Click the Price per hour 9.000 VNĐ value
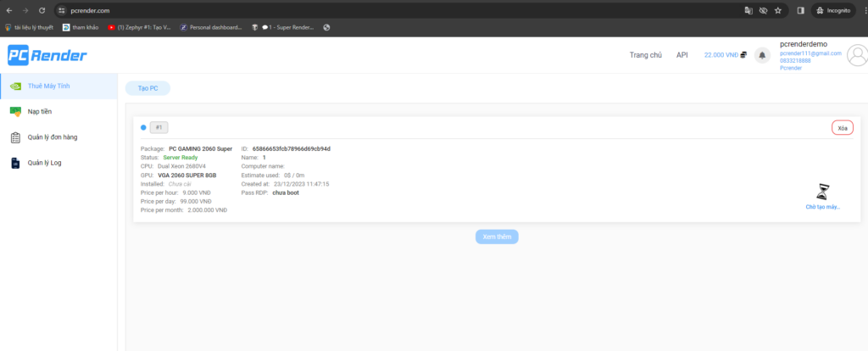This screenshot has width=868, height=351. tap(197, 192)
